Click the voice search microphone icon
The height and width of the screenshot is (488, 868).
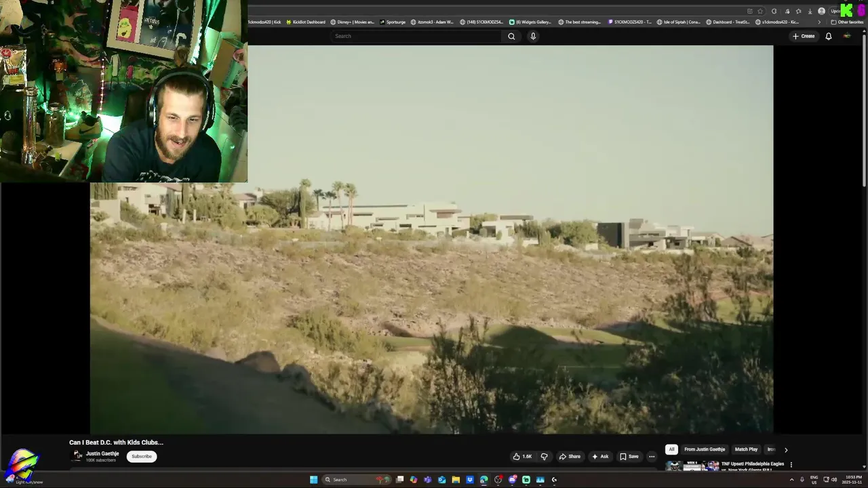[x=533, y=36]
